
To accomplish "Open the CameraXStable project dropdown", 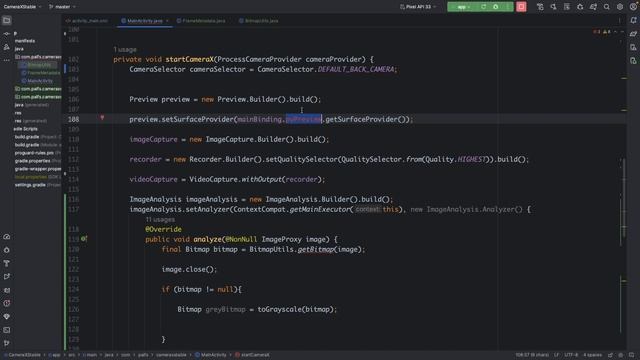I will tap(22, 7).
